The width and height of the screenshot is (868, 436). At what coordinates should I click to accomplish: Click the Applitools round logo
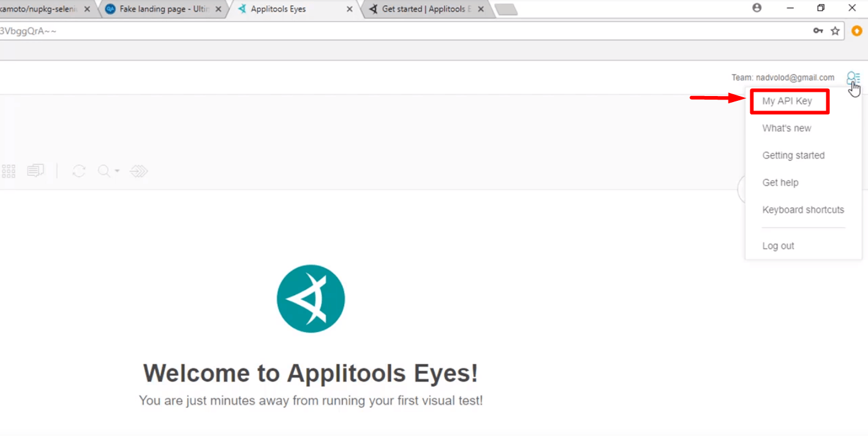click(311, 298)
